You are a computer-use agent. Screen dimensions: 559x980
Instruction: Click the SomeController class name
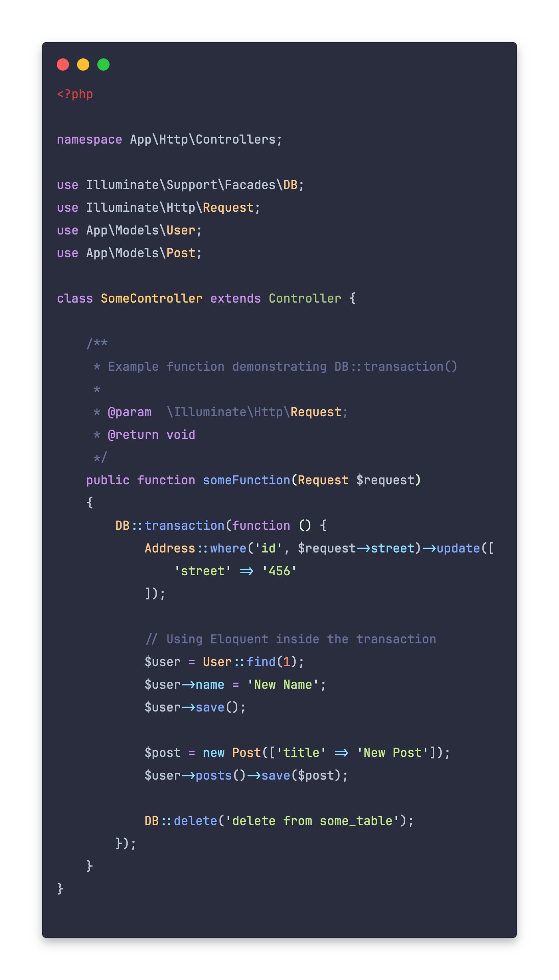tap(151, 299)
